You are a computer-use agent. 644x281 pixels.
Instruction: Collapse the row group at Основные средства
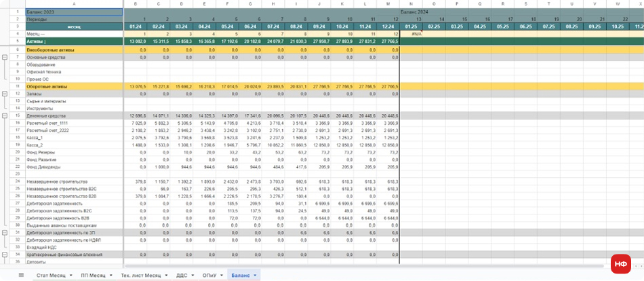pyautogui.click(x=5, y=57)
